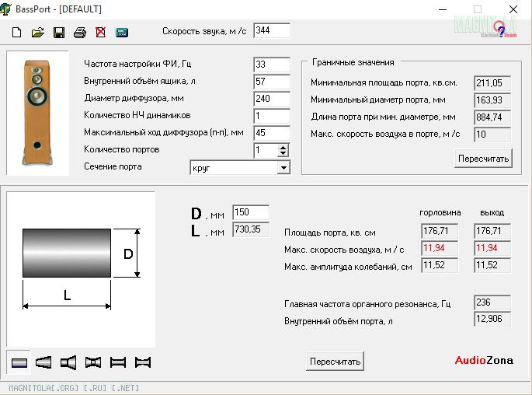Viewport: 532px width, 395px height.
Task: Edit the box internal volume field 57
Action: [x=272, y=82]
